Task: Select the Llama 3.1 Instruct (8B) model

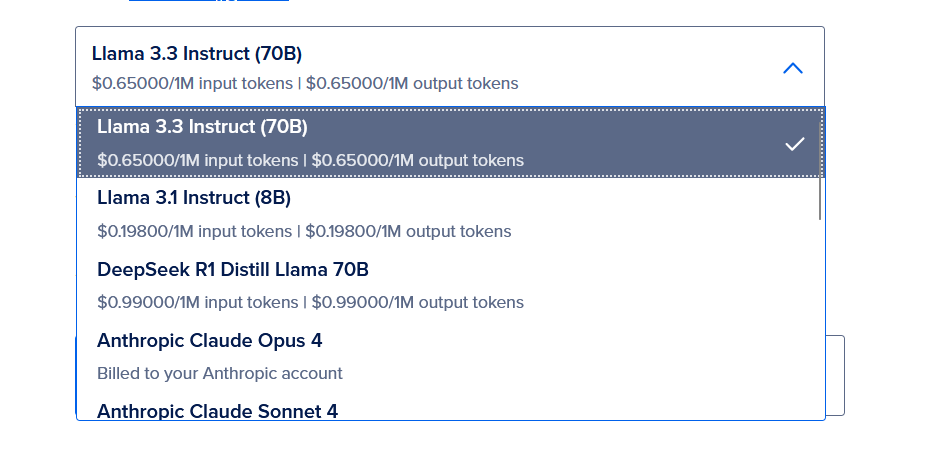Action: [x=194, y=198]
